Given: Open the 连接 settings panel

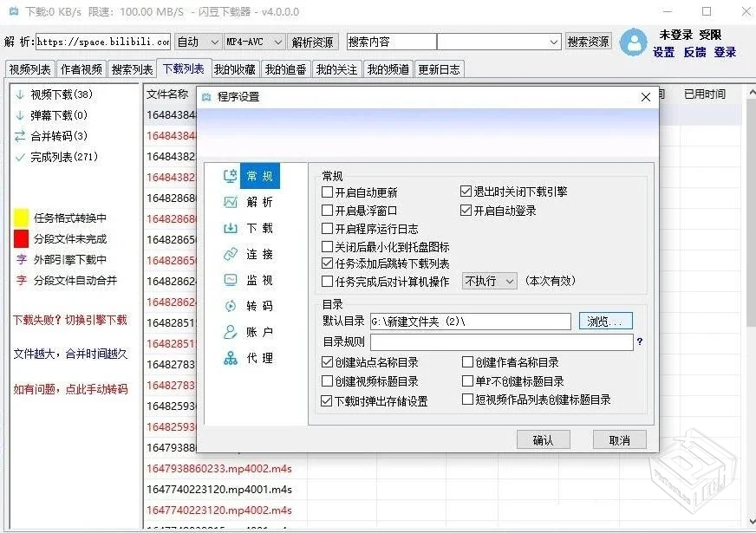Looking at the screenshot, I should click(259, 254).
